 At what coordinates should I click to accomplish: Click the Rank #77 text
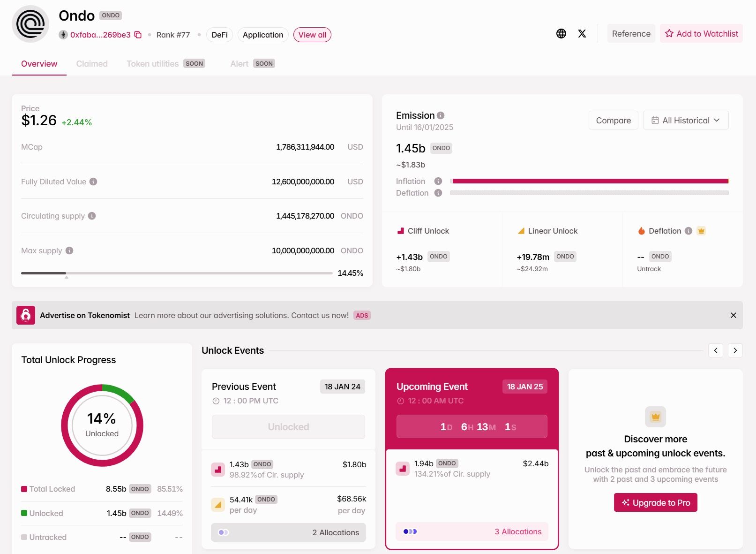click(173, 35)
